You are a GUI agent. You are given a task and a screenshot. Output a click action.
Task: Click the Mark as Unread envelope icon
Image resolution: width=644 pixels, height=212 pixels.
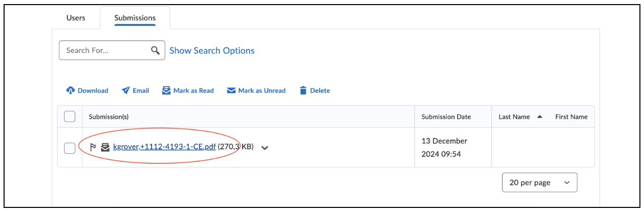pyautogui.click(x=231, y=90)
